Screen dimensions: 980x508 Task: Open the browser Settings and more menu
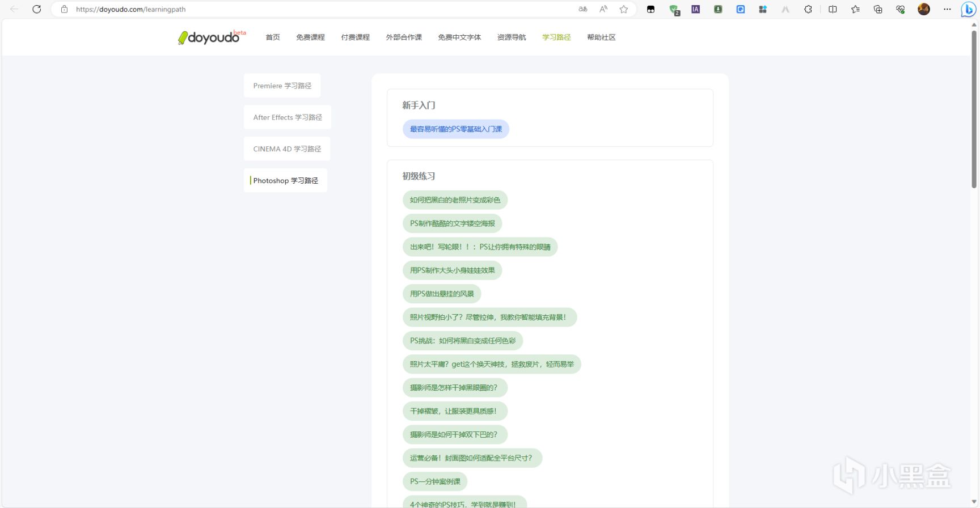point(947,9)
